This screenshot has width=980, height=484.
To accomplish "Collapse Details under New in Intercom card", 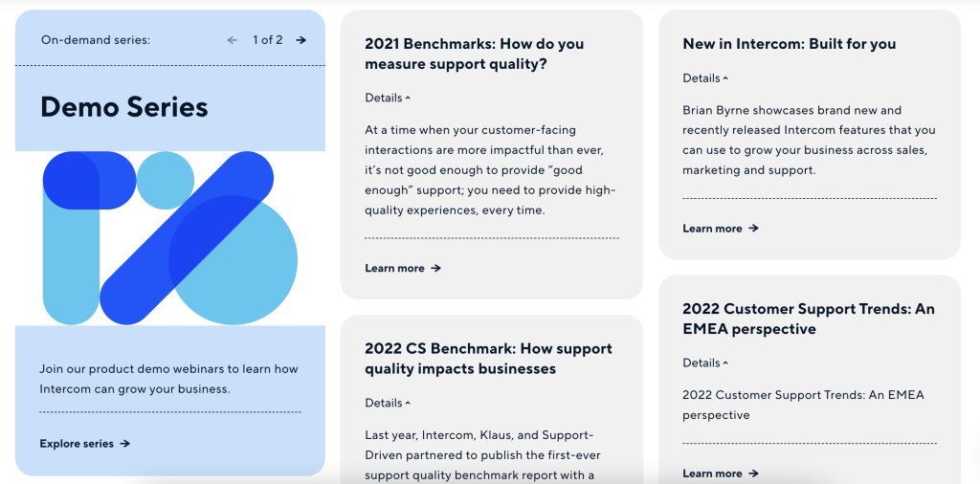I will (705, 78).
